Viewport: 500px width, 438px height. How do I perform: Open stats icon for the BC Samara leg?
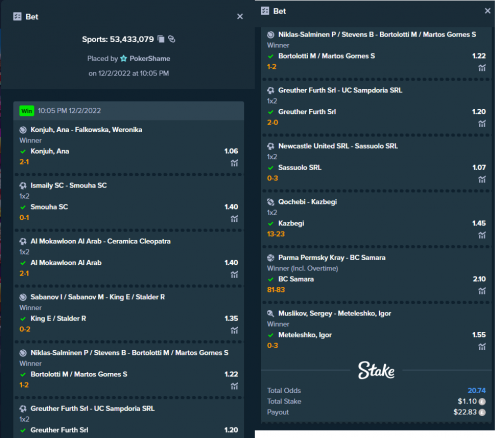pyautogui.click(x=482, y=291)
